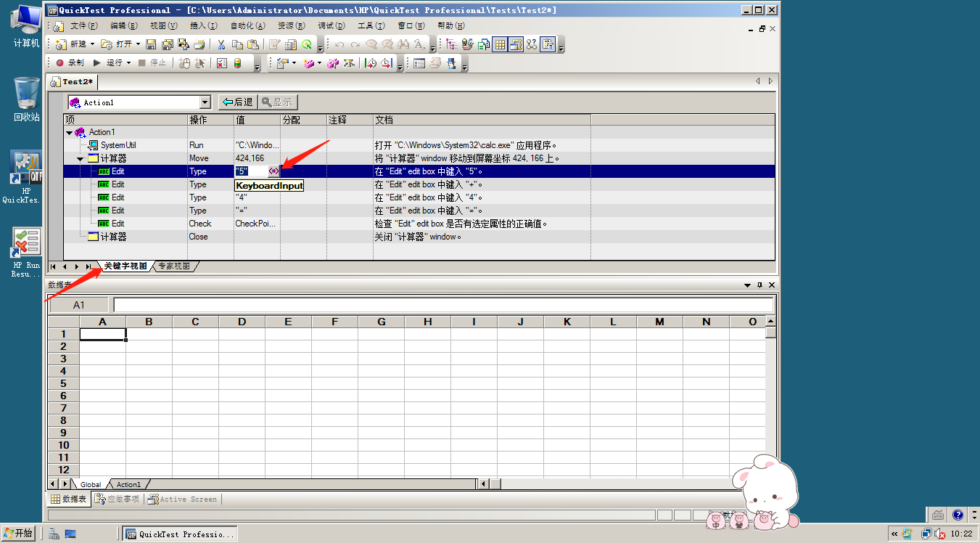Click the binoculars Find icon
Image resolution: width=980 pixels, height=543 pixels.
(x=403, y=44)
